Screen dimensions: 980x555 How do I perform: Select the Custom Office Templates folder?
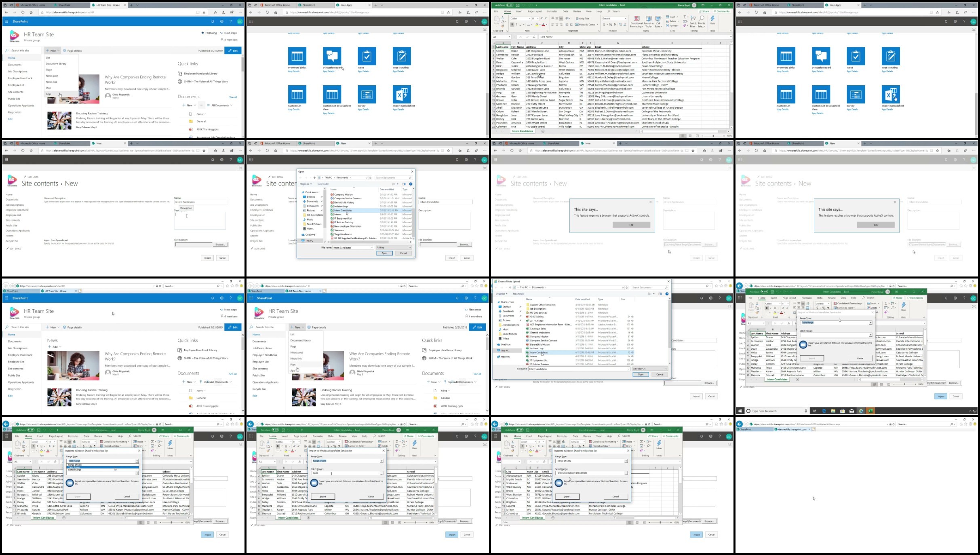click(542, 305)
